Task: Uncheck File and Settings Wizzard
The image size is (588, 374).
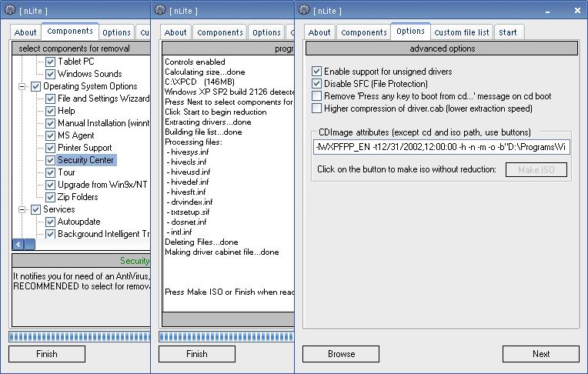Action: 50,99
